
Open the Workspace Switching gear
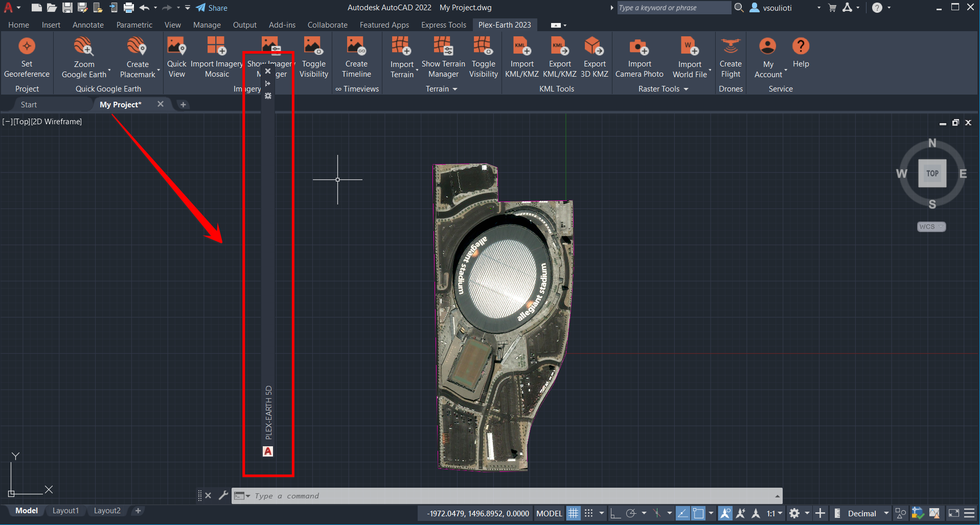[794, 513]
